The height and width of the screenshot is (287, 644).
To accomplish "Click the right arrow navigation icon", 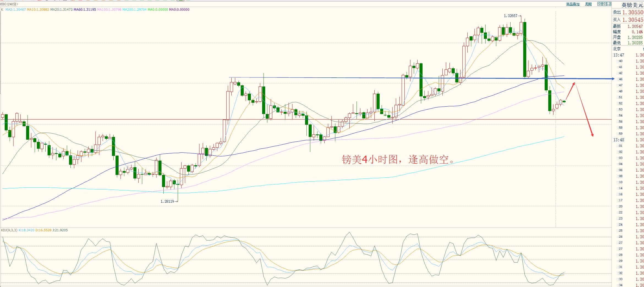I will [604, 4].
